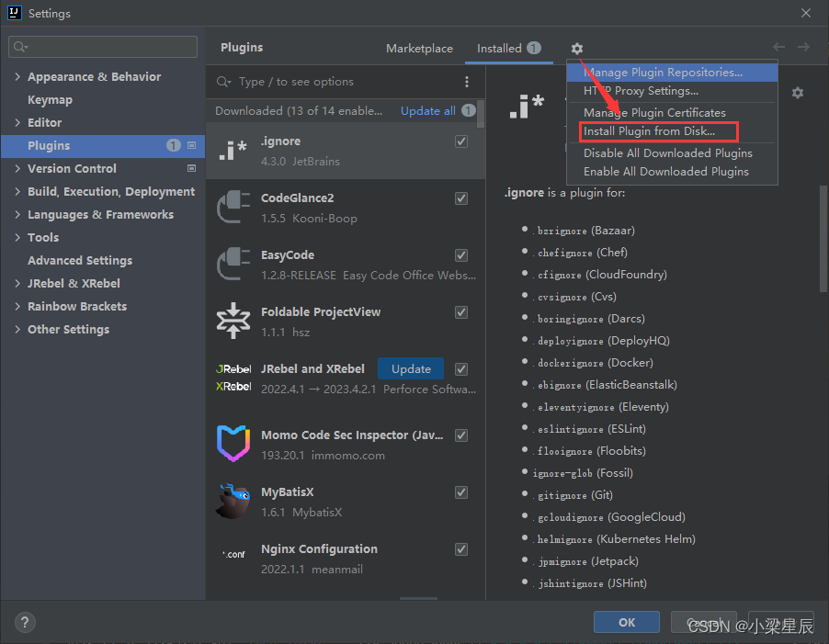Click the IntelliJ IDEA logo in title bar

[15, 13]
